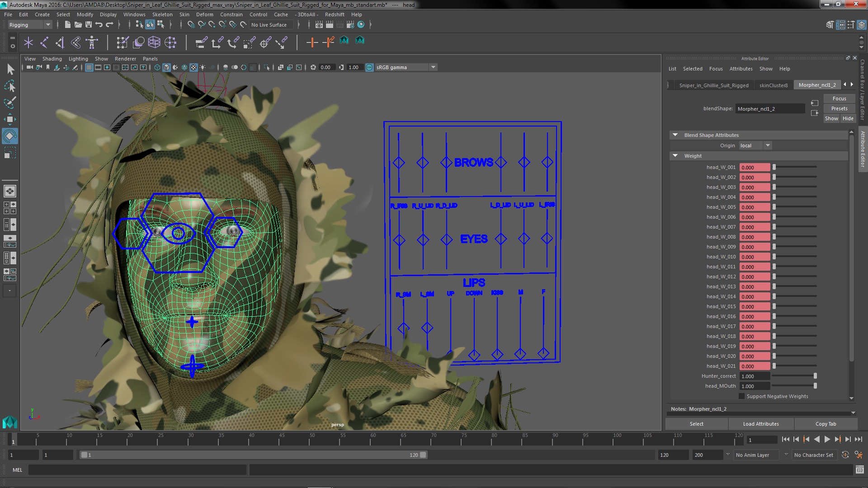Enable Support Negative Weights checkbox
The image size is (868, 488).
point(741,396)
